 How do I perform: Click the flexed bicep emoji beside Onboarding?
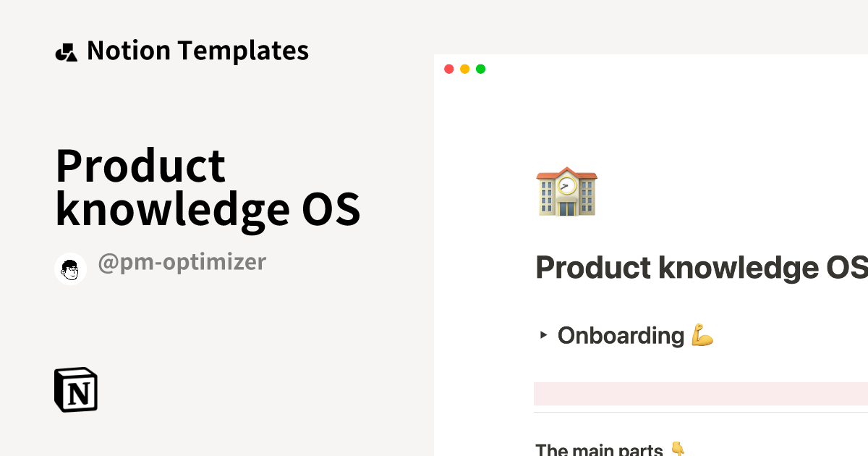702,335
